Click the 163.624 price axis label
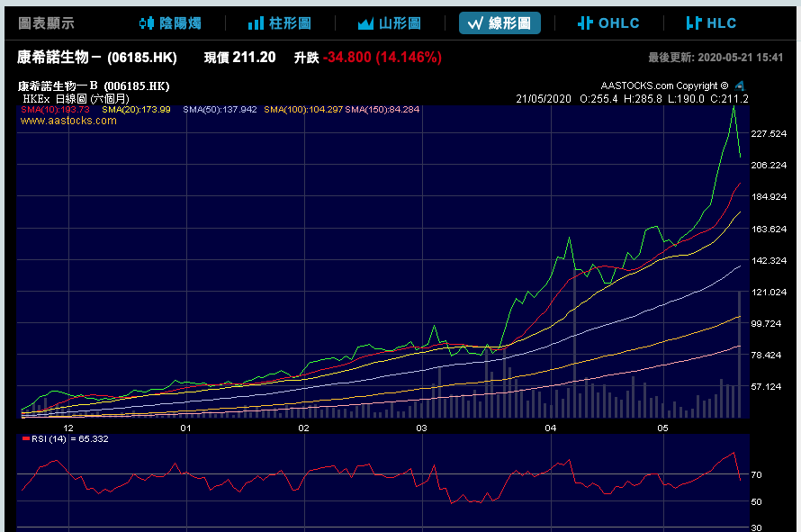The image size is (801, 532). point(769,229)
